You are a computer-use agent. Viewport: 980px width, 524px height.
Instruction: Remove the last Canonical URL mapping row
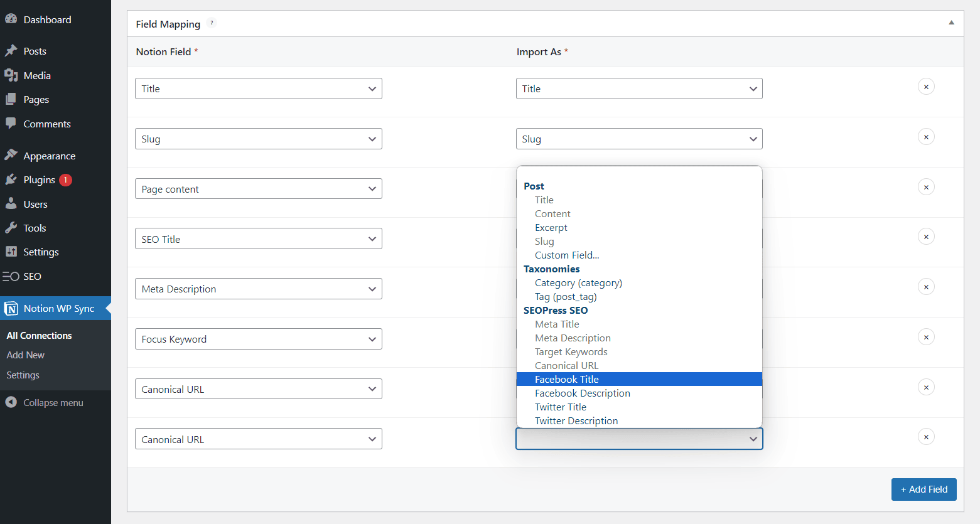pyautogui.click(x=926, y=437)
